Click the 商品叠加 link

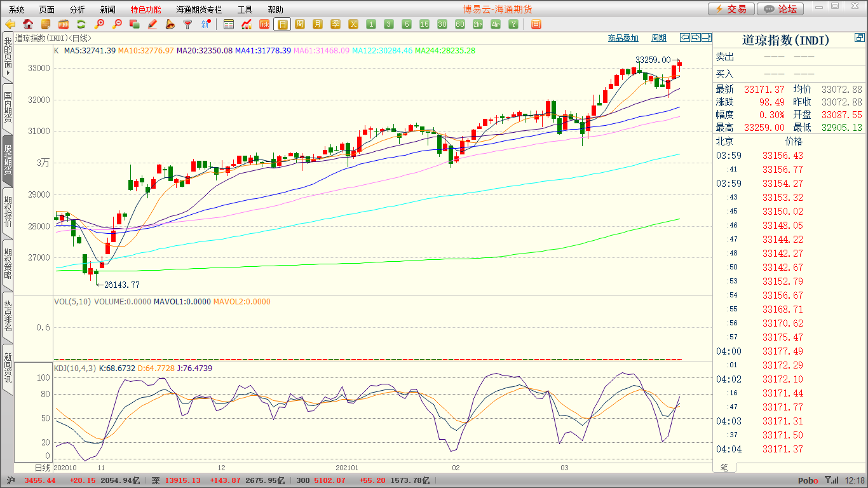coord(623,38)
